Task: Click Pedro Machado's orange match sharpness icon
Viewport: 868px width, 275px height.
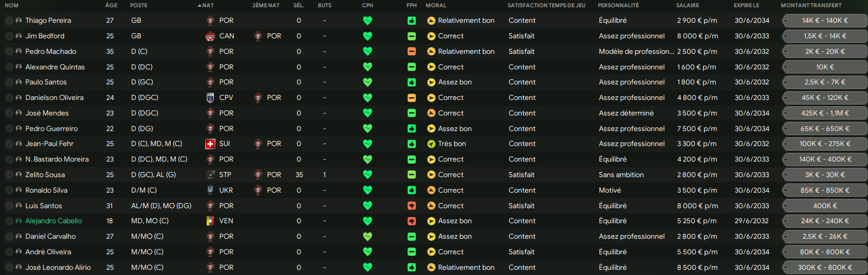Action: [x=412, y=52]
